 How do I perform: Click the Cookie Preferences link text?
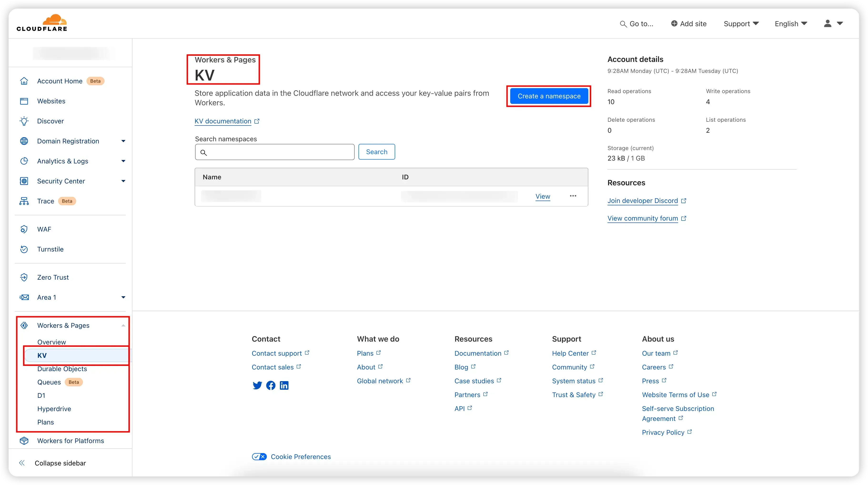point(301,457)
